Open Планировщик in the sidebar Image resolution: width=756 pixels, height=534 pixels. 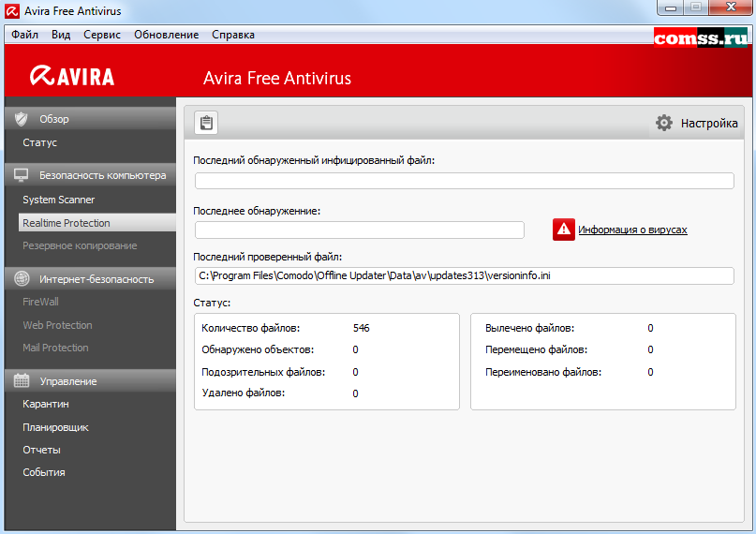[55, 427]
